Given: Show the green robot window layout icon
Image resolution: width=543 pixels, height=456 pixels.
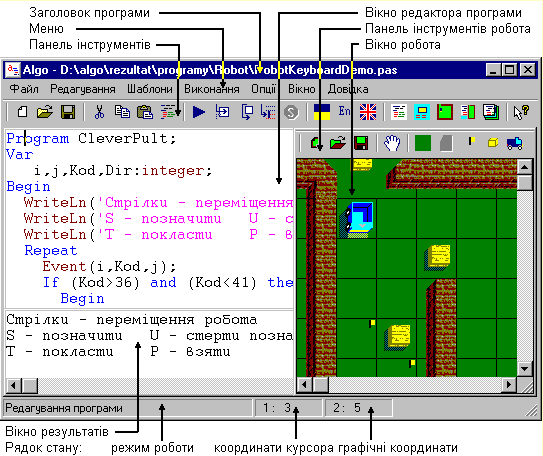Looking at the screenshot, I should pos(445,112).
